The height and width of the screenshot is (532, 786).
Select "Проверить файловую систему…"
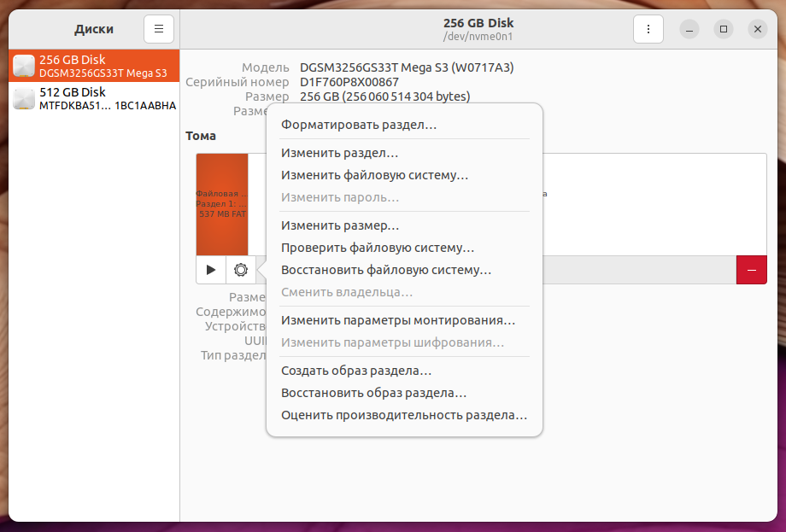pyautogui.click(x=404, y=248)
